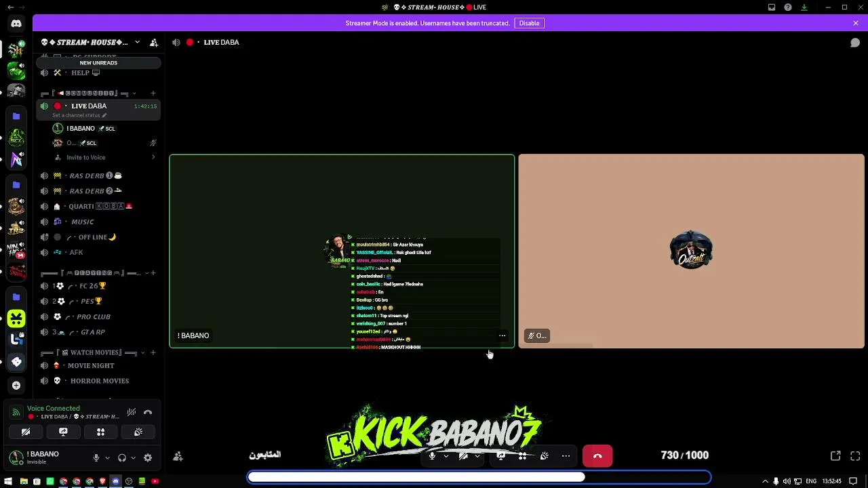Image resolution: width=868 pixels, height=488 pixels.
Task: Share your screen from sidebar panel
Action: 63,432
